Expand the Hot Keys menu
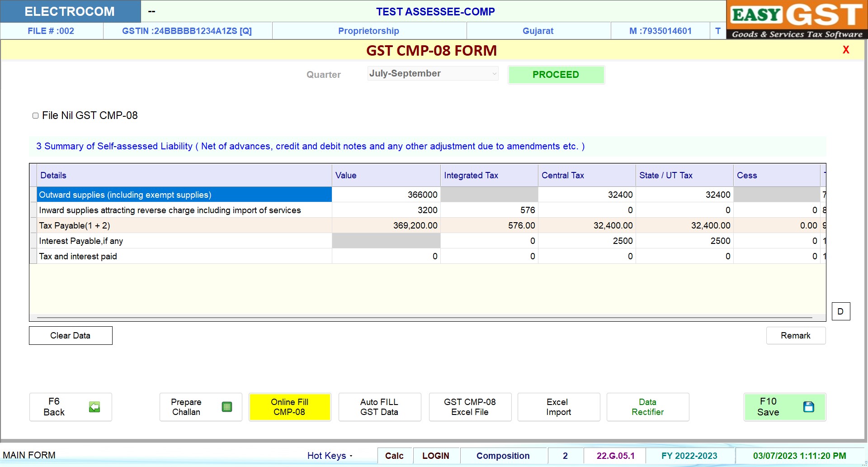Screen dimensions: 868x467 click(330, 456)
